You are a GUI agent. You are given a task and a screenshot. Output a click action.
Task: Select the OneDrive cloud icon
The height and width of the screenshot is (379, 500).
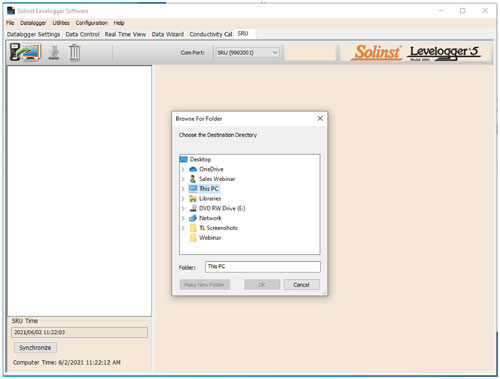(x=193, y=169)
